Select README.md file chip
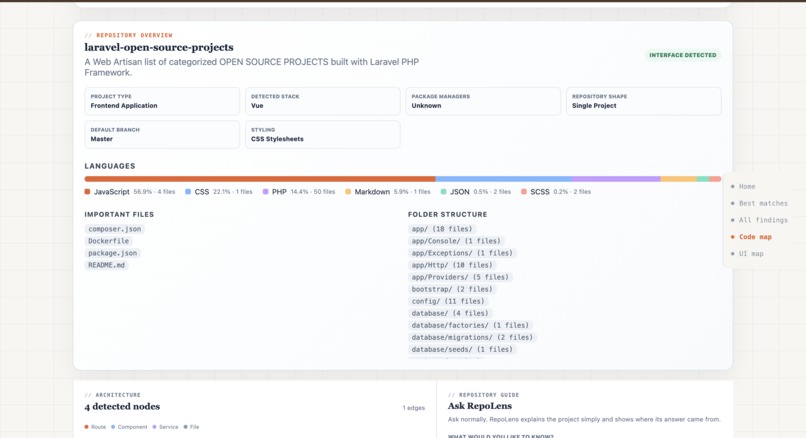 (106, 265)
